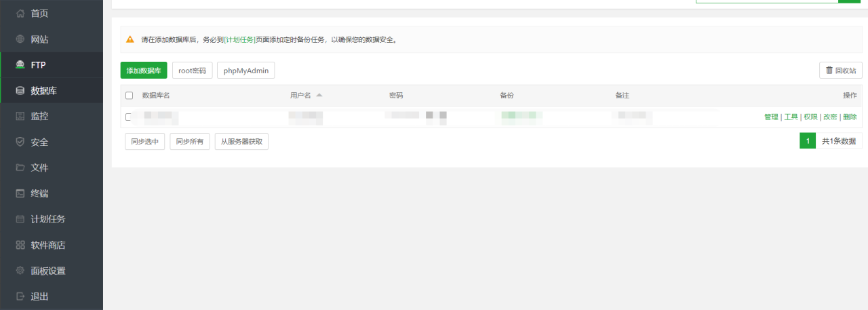The height and width of the screenshot is (310, 868).
Task: Click the orange warning triangle icon
Action: tap(130, 39)
